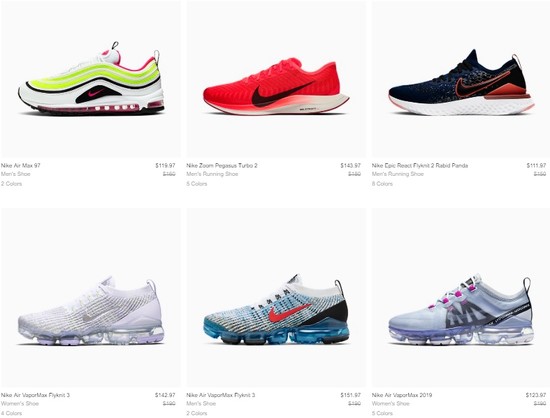Open the Nike Air Max 97 shoe image

[x=91, y=79]
